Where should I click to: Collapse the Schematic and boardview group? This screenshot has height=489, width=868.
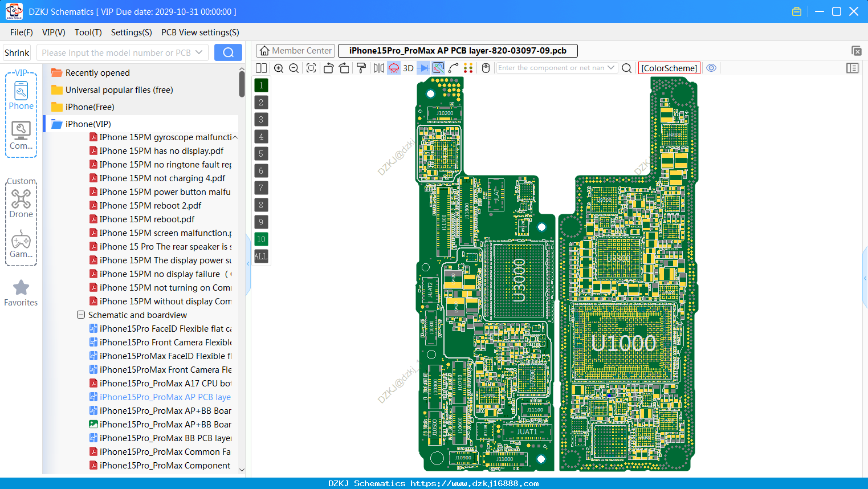tap(81, 315)
